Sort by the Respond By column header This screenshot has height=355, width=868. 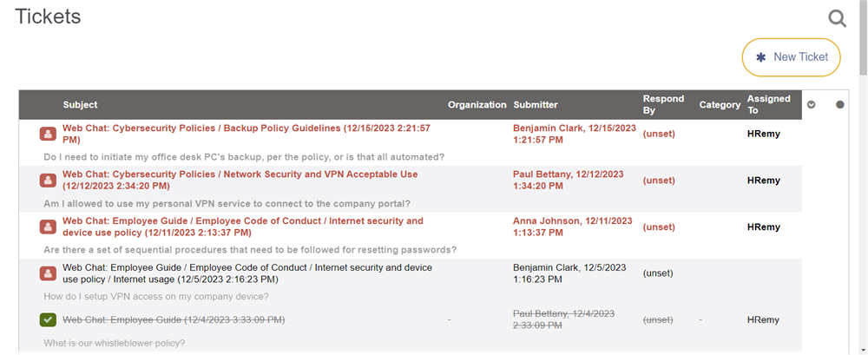(663, 104)
